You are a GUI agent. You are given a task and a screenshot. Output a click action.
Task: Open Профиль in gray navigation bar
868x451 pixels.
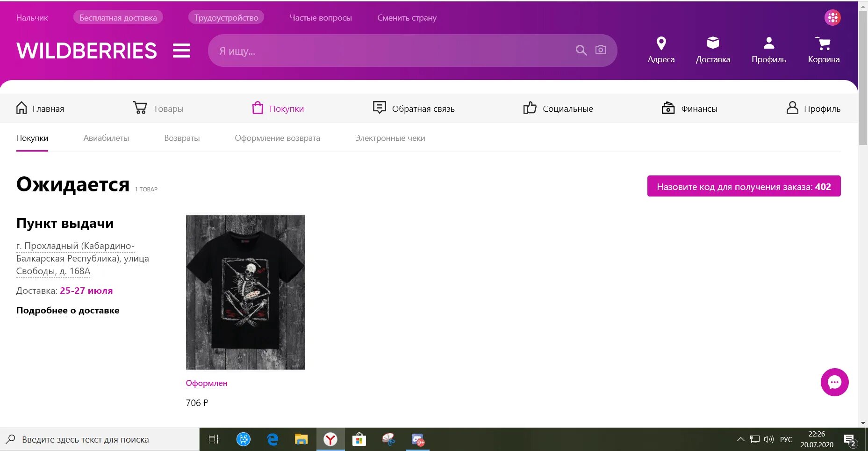[813, 109]
